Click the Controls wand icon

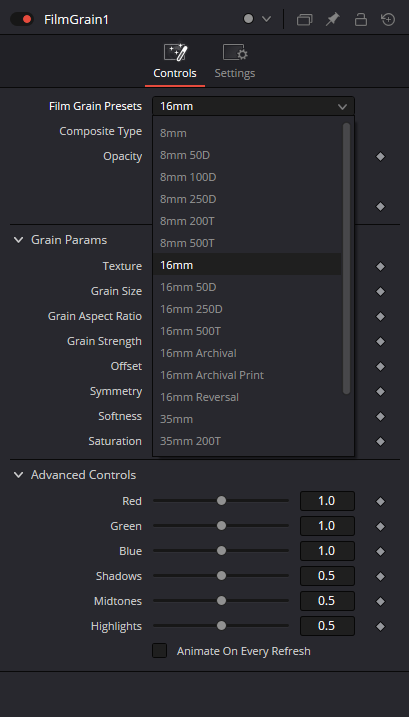(175, 52)
